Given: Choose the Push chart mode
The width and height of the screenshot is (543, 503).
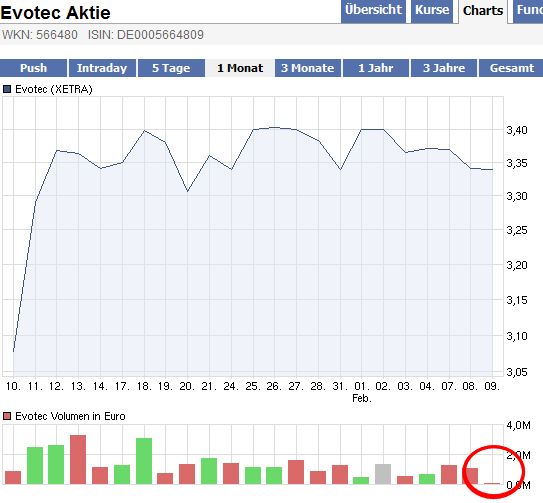Looking at the screenshot, I should point(33,68).
